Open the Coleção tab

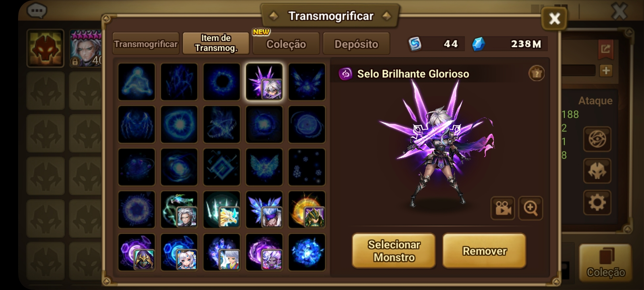click(x=286, y=44)
